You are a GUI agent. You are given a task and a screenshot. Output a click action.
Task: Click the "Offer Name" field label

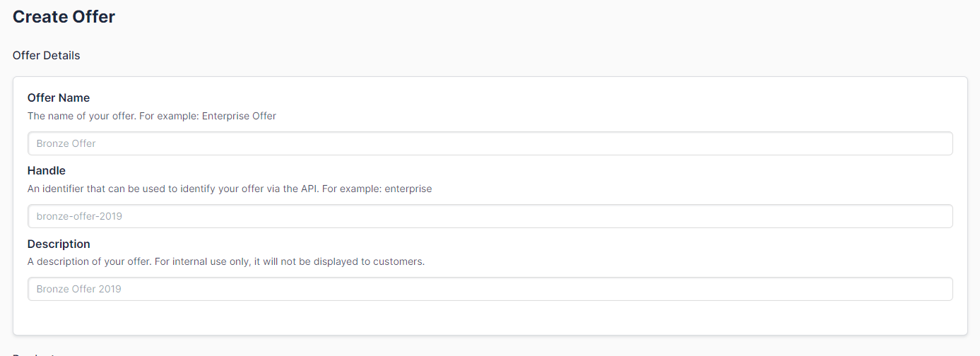pyautogui.click(x=59, y=97)
